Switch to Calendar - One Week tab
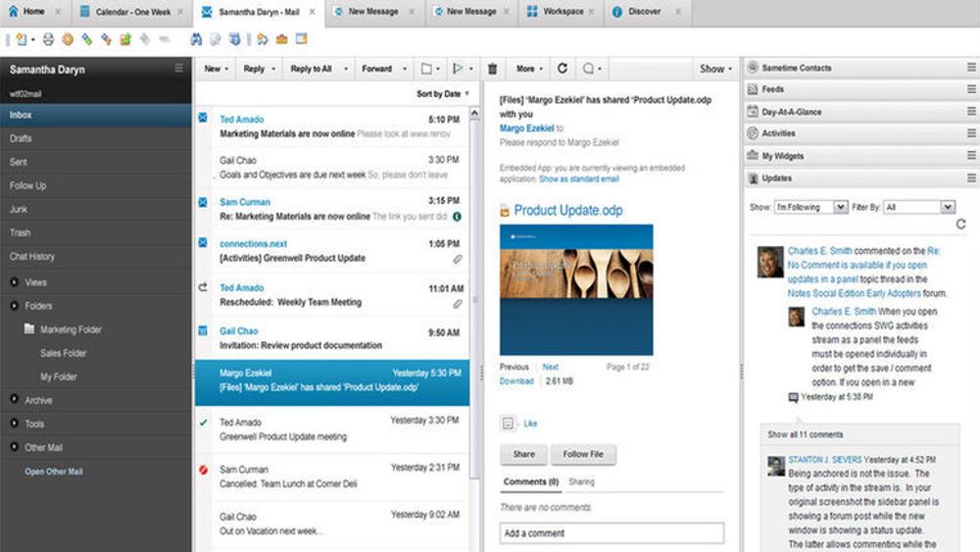Image resolution: width=980 pixels, height=552 pixels. tap(132, 12)
